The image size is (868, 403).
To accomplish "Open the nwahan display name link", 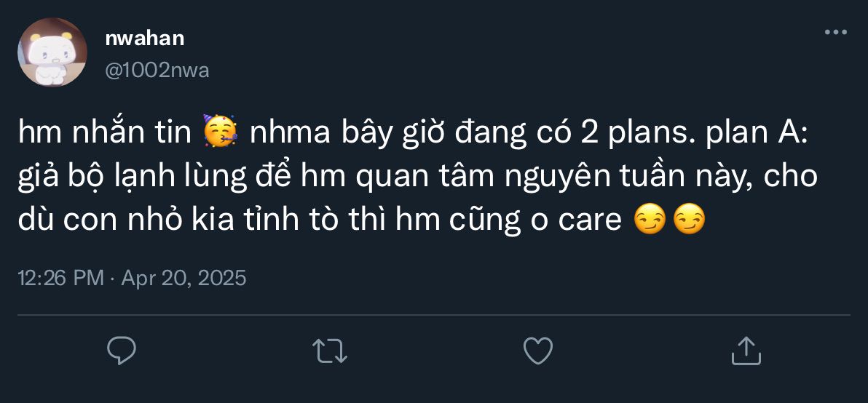I will pos(145,39).
